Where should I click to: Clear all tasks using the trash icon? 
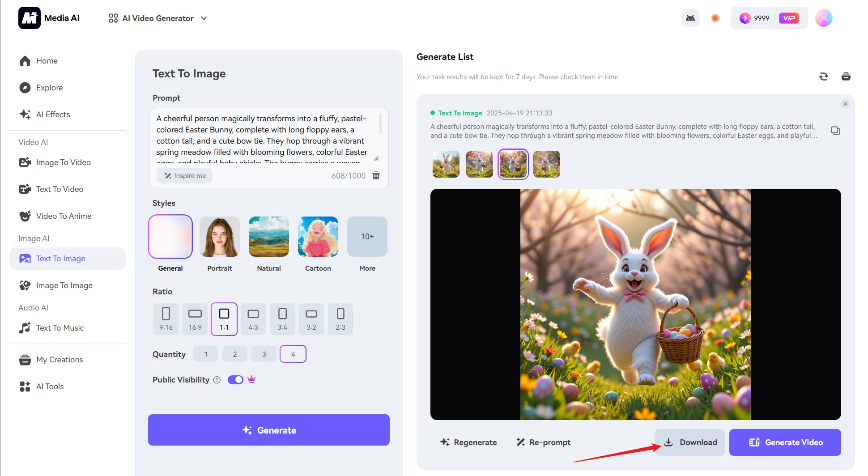(x=846, y=76)
